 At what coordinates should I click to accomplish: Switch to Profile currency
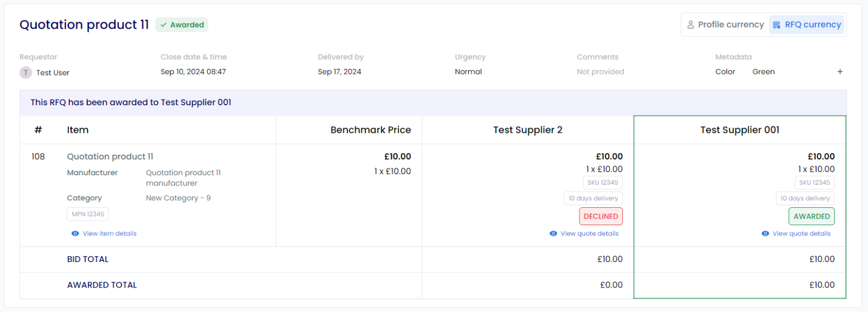pyautogui.click(x=725, y=25)
